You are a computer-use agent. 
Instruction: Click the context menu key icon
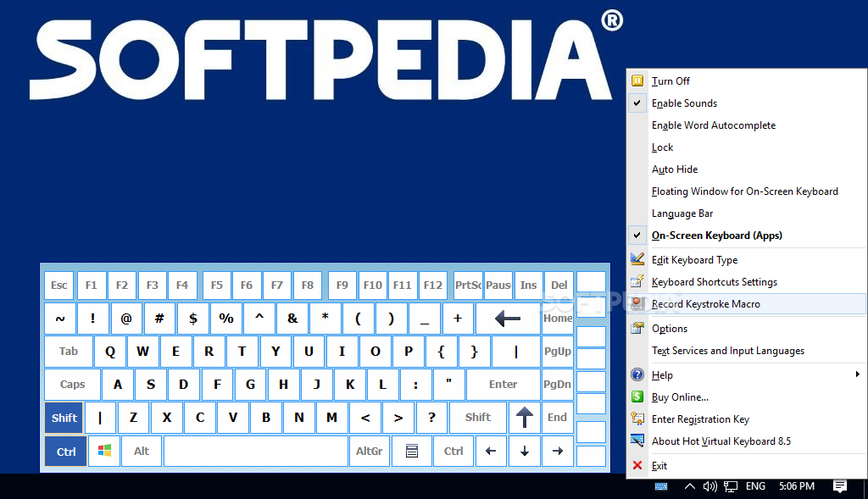pyautogui.click(x=411, y=451)
